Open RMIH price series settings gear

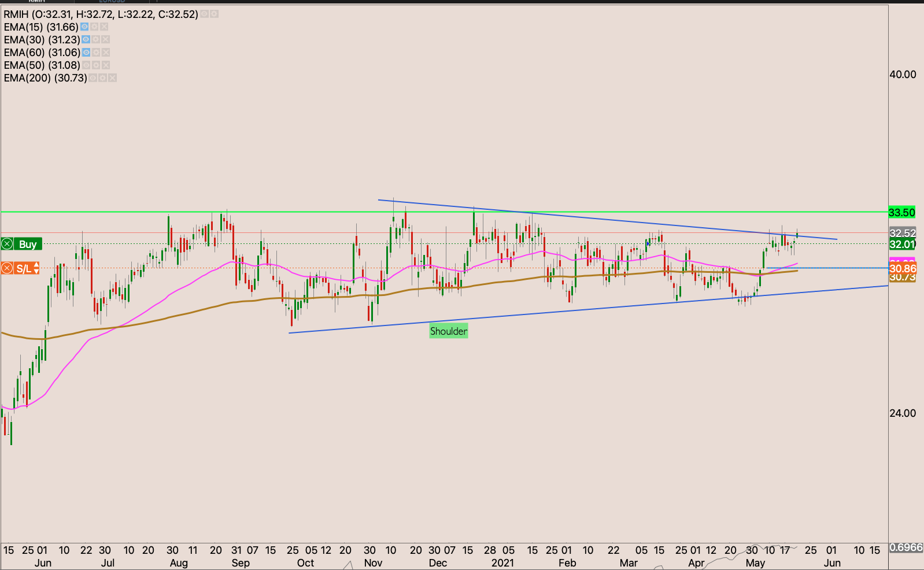click(214, 14)
